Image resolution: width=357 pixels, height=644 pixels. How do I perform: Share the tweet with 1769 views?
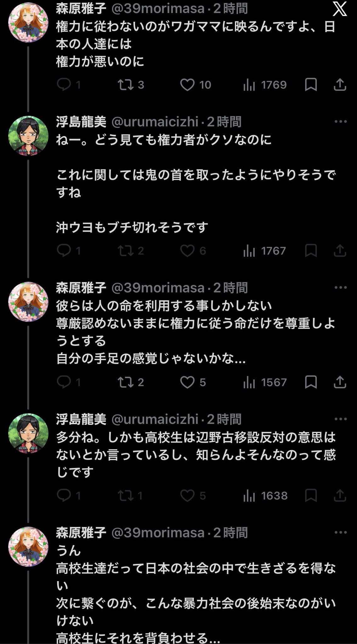[340, 85]
